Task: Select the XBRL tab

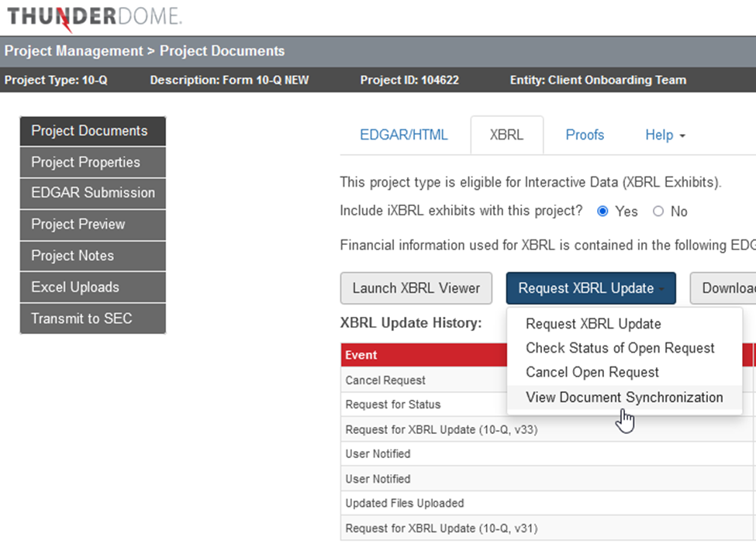Action: point(506,135)
